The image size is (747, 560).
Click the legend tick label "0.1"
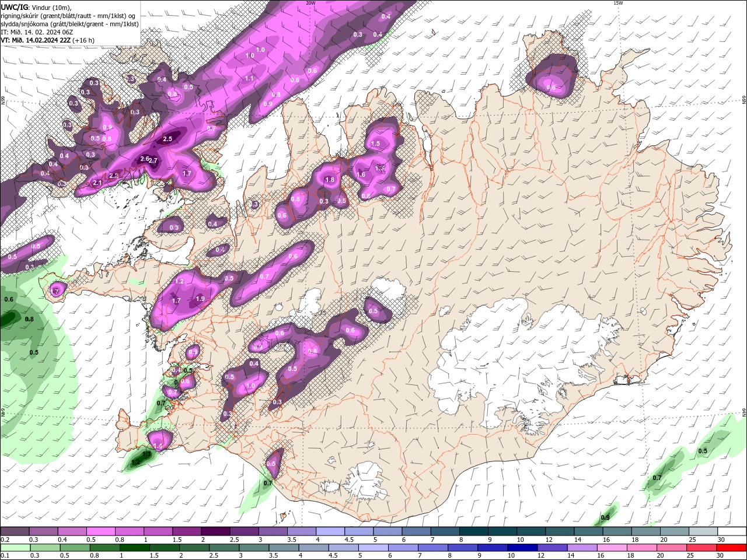[x=5, y=555]
